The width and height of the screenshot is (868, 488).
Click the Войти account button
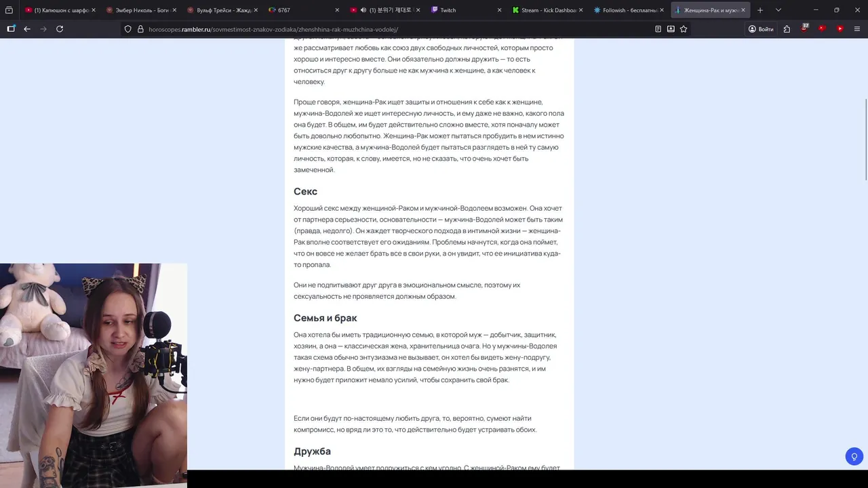pyautogui.click(x=760, y=29)
